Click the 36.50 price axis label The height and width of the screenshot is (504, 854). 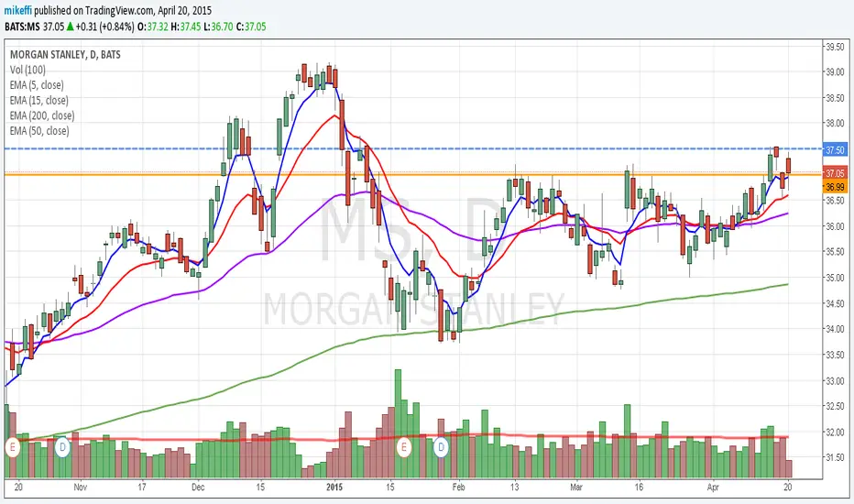point(835,201)
